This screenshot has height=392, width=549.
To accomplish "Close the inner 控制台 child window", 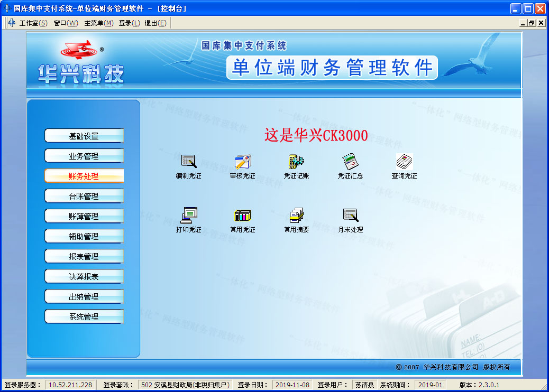I will [541, 23].
